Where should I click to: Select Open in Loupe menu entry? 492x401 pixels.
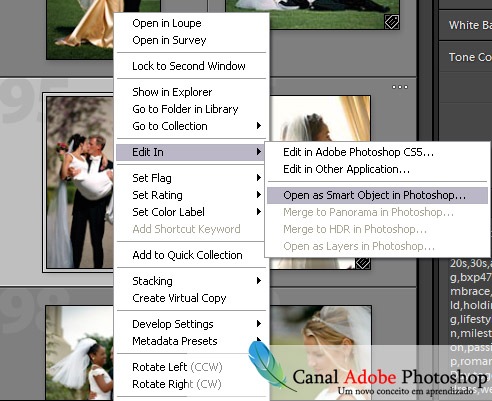[x=191, y=23]
